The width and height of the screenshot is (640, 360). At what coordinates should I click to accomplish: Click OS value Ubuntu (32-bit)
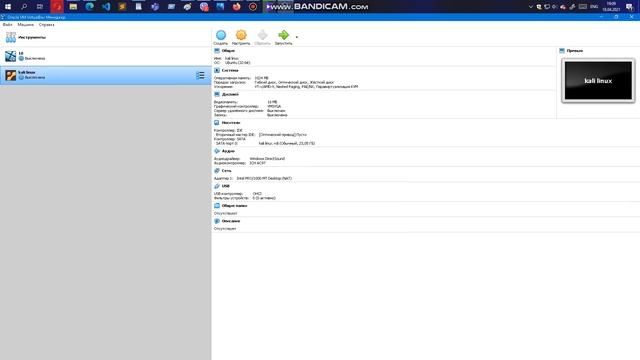pos(238,62)
